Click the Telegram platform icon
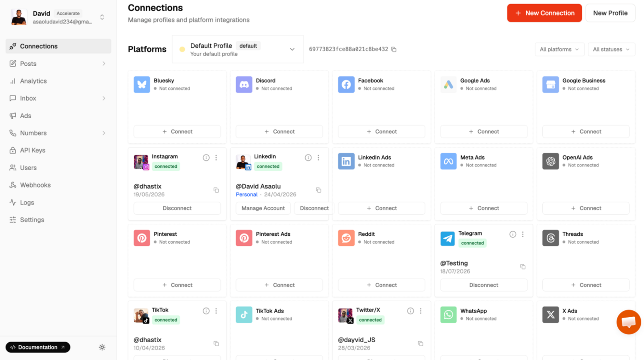The image size is (644, 360). pos(448,239)
